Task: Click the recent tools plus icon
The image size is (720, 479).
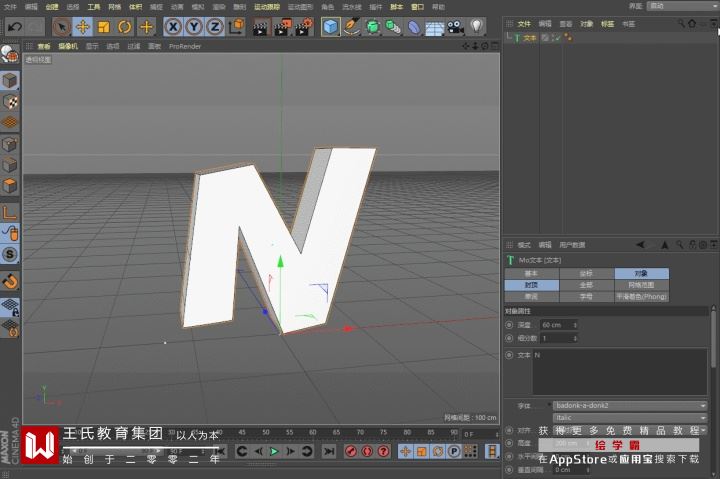Action: click(146, 27)
